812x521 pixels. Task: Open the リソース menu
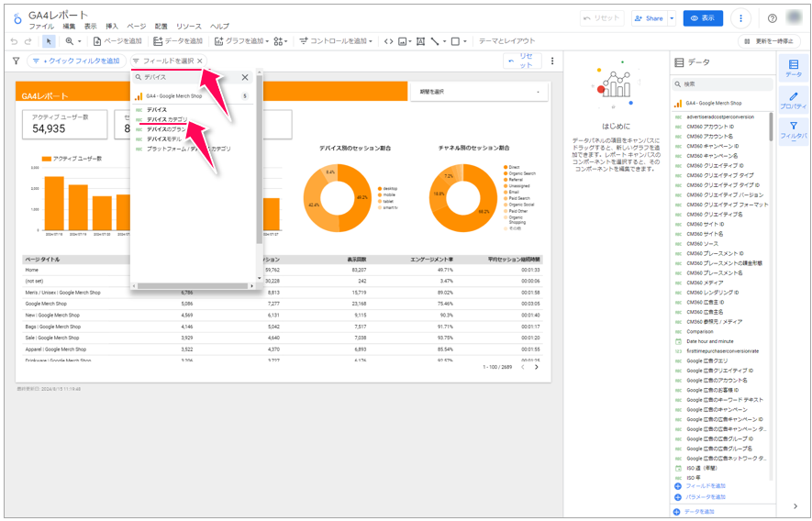(x=188, y=27)
